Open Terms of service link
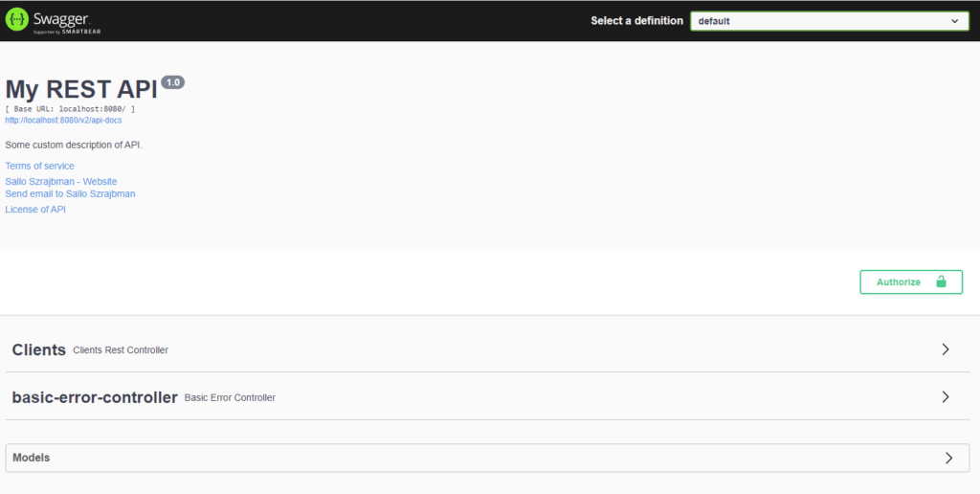The image size is (980, 494). 39,166
